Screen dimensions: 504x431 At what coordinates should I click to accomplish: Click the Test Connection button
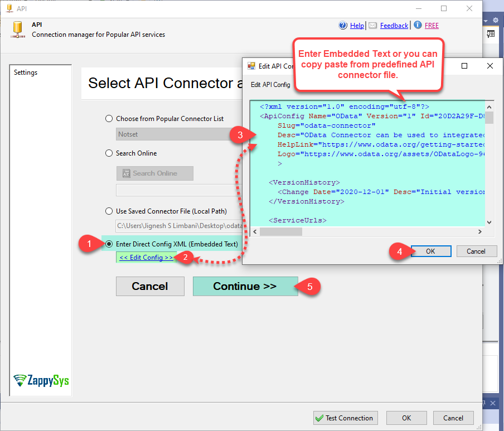point(346,418)
